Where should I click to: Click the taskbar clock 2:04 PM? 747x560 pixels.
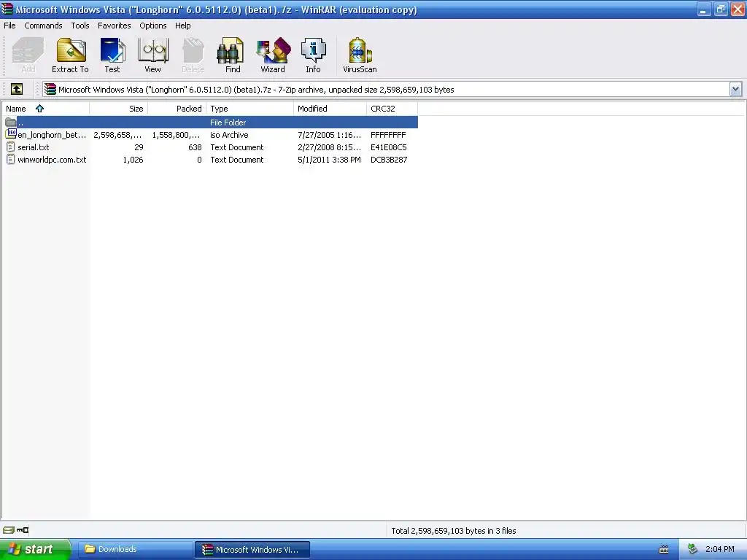(719, 549)
